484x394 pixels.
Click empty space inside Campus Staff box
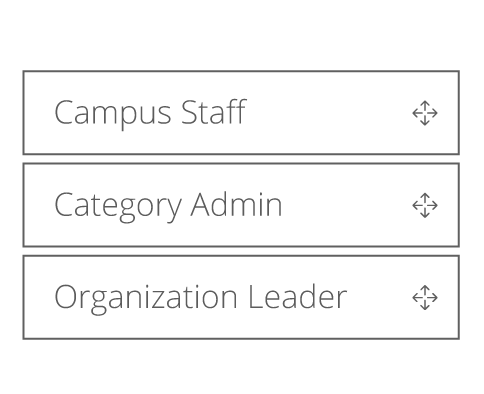327,113
